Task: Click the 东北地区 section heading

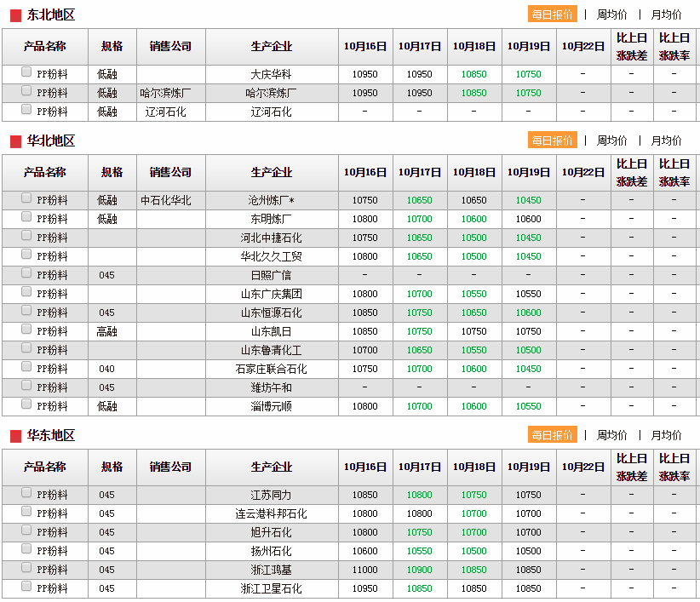Action: click(51, 14)
